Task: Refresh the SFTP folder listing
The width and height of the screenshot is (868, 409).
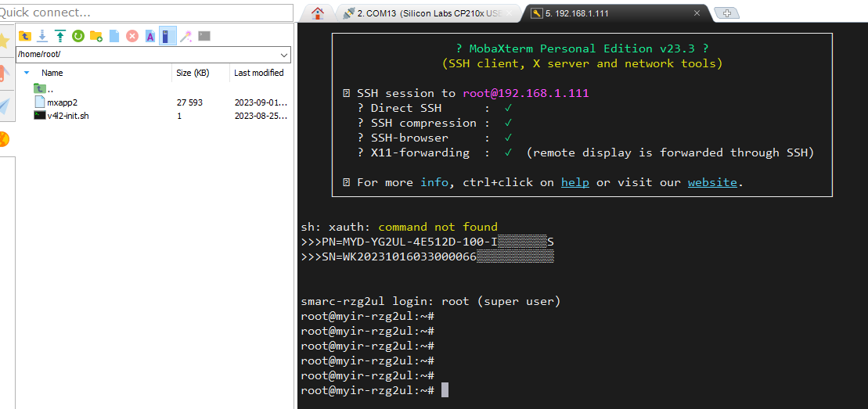Action: 78,37
